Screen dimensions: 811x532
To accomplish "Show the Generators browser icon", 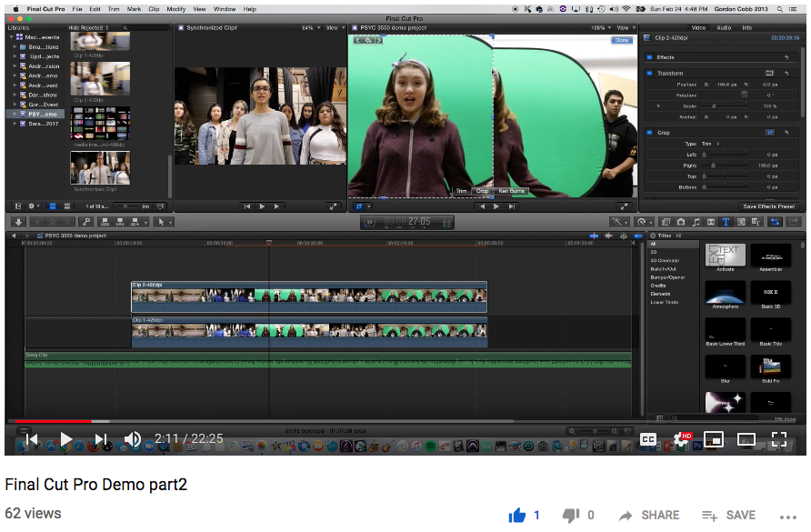I will (x=741, y=222).
